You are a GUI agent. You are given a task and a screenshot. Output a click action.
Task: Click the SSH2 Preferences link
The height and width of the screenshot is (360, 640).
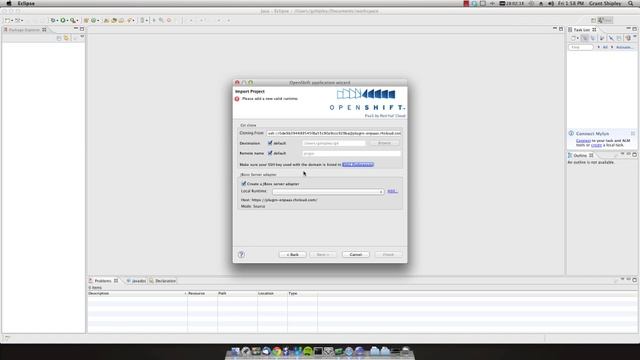click(358, 164)
